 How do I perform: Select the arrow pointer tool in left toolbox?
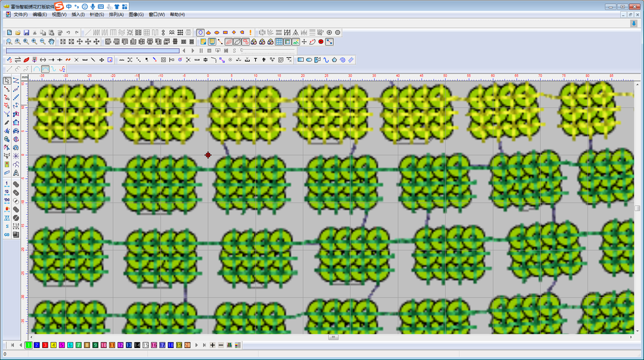[x=7, y=81]
